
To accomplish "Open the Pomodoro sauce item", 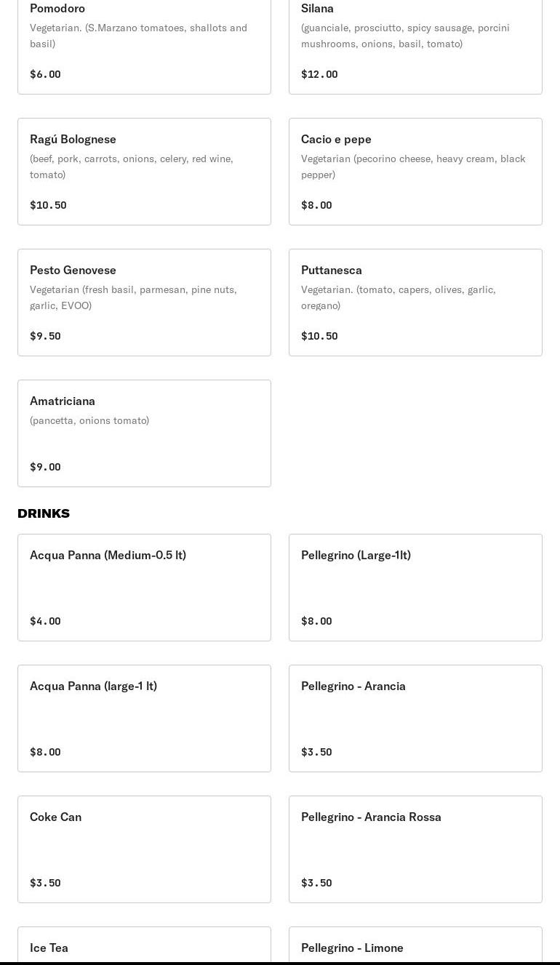I will pos(144,44).
